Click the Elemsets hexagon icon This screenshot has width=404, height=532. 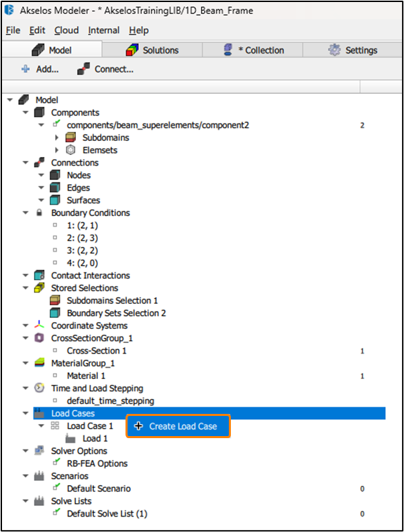70,150
